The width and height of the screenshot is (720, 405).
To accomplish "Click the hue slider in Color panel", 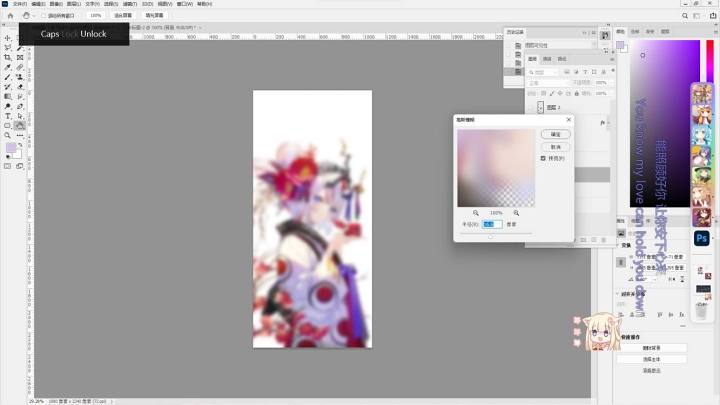I will tap(710, 61).
